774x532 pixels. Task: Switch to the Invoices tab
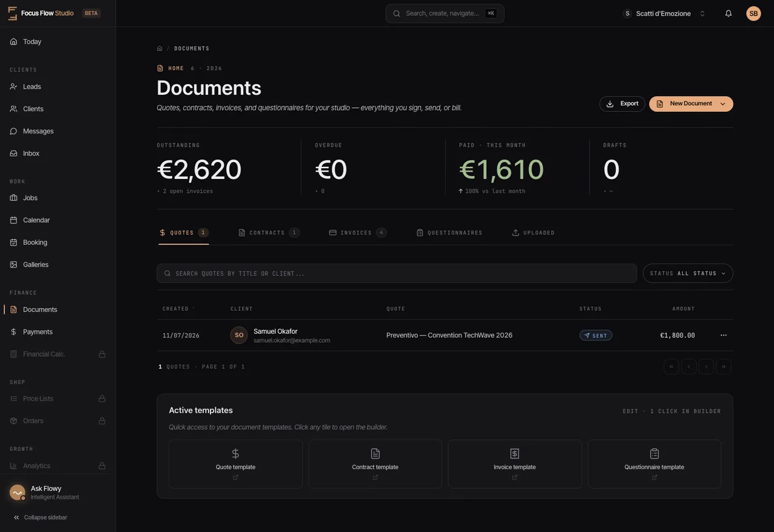coord(357,233)
